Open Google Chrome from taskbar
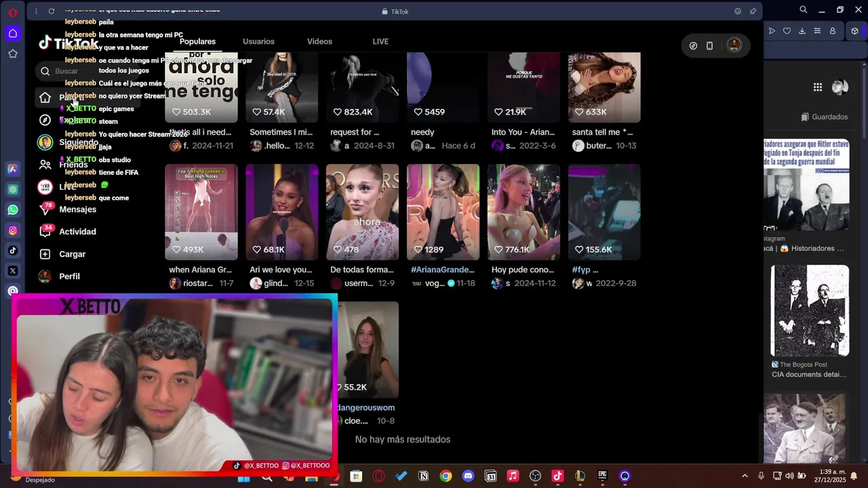Screen dimensions: 868x488 click(x=446, y=476)
